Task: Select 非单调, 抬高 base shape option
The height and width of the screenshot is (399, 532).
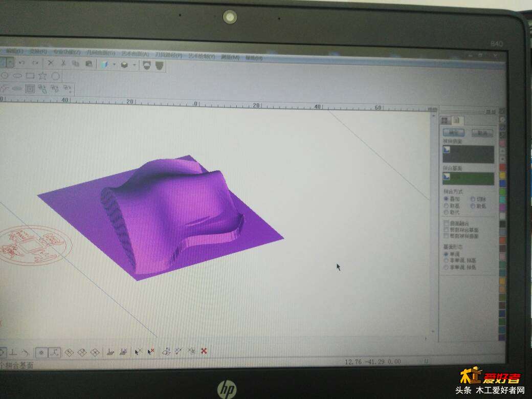Action: (446, 260)
